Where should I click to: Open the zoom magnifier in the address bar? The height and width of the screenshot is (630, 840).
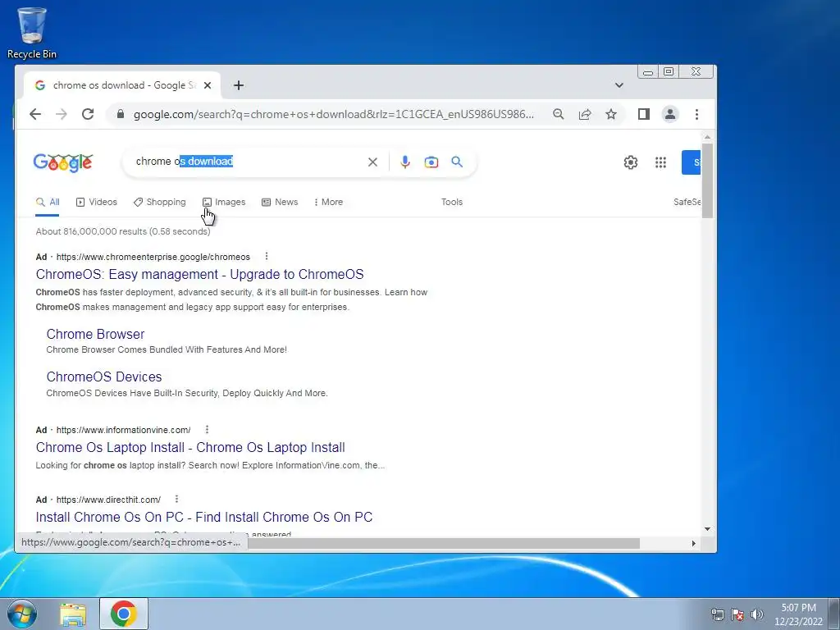point(558,114)
